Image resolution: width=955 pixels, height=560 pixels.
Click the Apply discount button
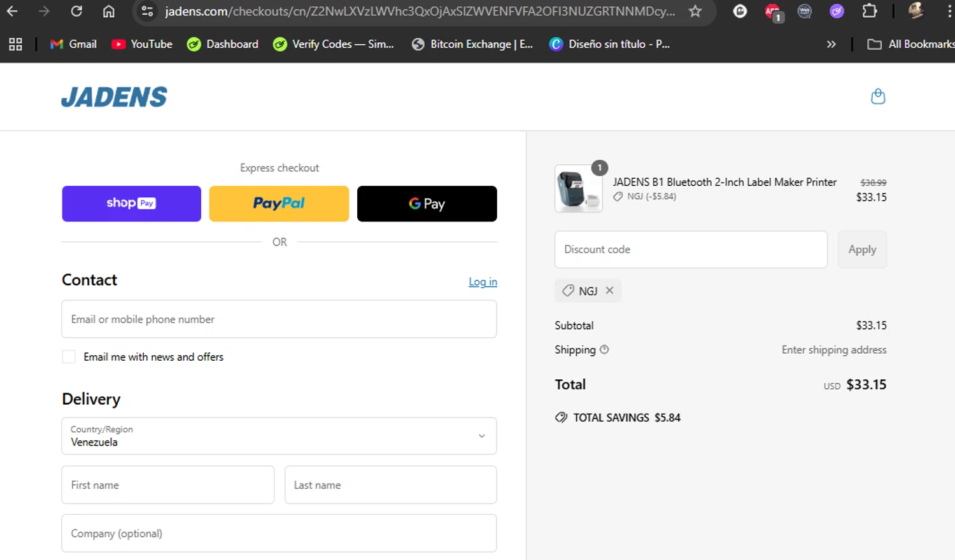pyautogui.click(x=862, y=249)
